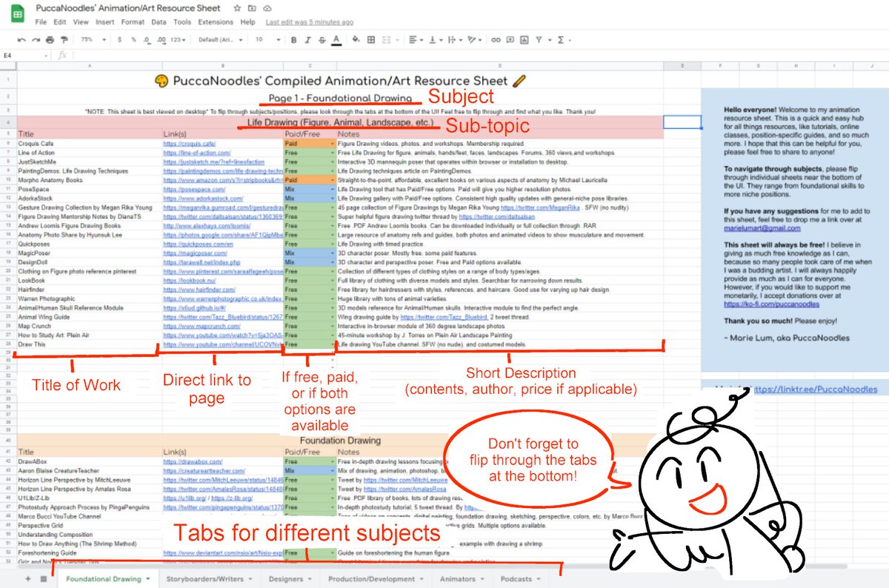Viewport: 889px width, 588px height.
Task: Open the Insert menu
Action: [x=104, y=22]
